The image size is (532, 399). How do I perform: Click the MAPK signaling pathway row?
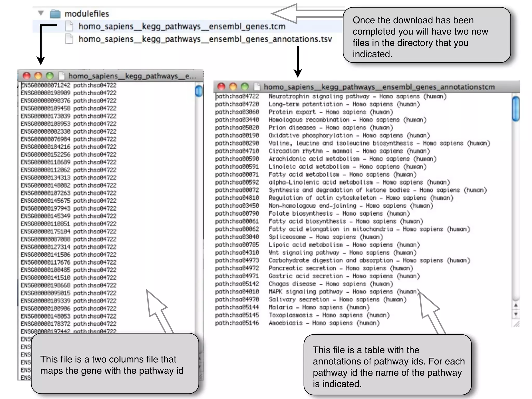(317, 291)
